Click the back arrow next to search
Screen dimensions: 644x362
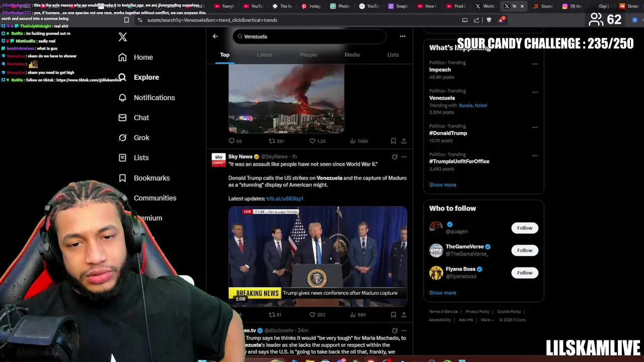pyautogui.click(x=215, y=36)
